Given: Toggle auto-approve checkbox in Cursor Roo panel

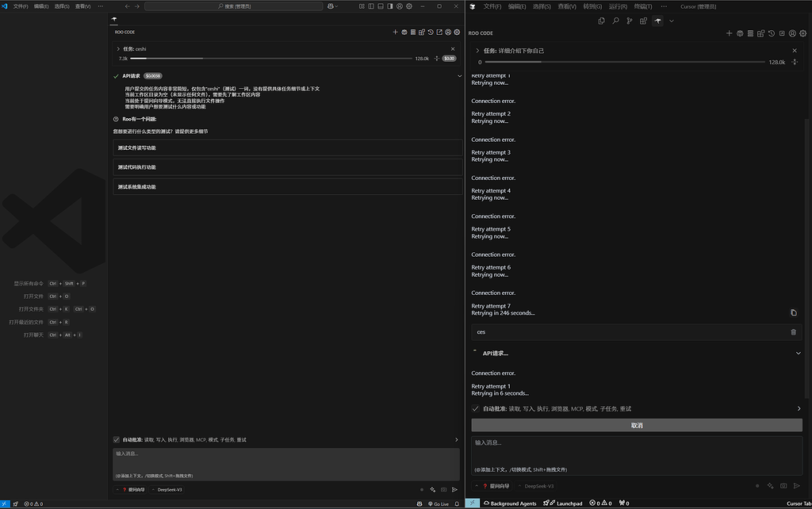Looking at the screenshot, I should [x=476, y=408].
